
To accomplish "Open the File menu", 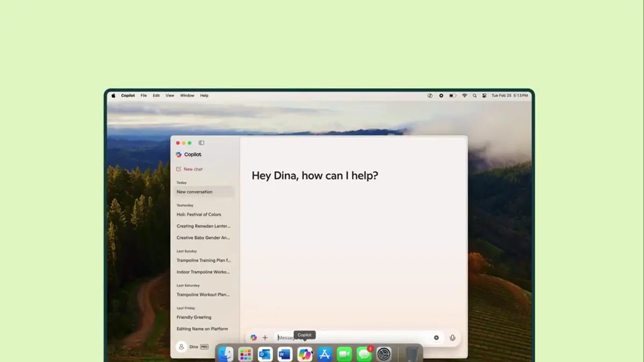I will click(143, 95).
